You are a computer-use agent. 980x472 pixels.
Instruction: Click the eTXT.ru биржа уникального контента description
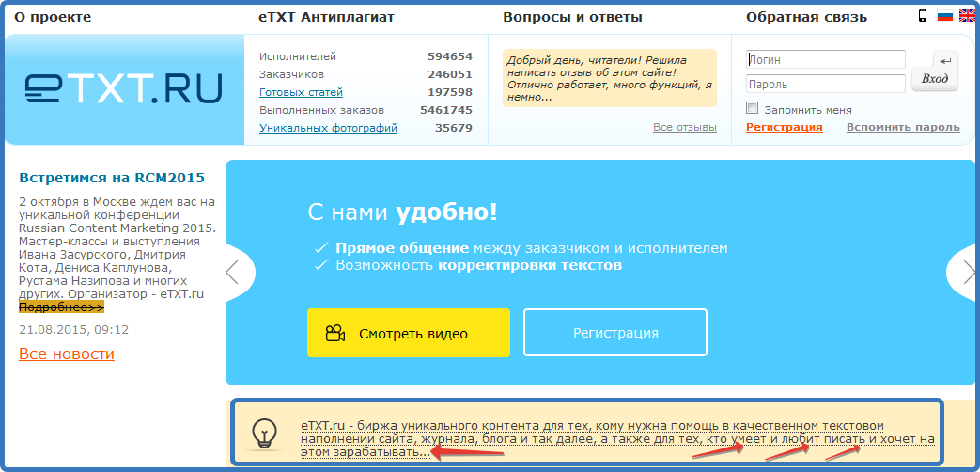(x=617, y=439)
